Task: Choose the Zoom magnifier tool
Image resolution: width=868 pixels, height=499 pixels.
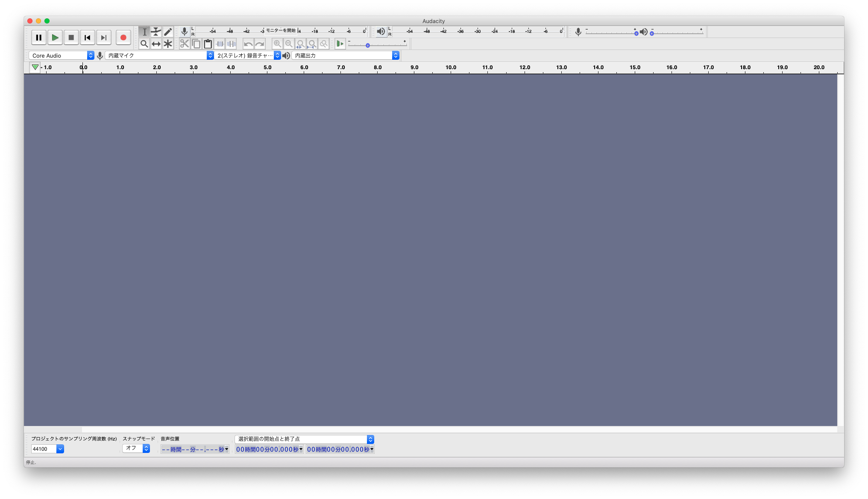Action: click(x=144, y=44)
